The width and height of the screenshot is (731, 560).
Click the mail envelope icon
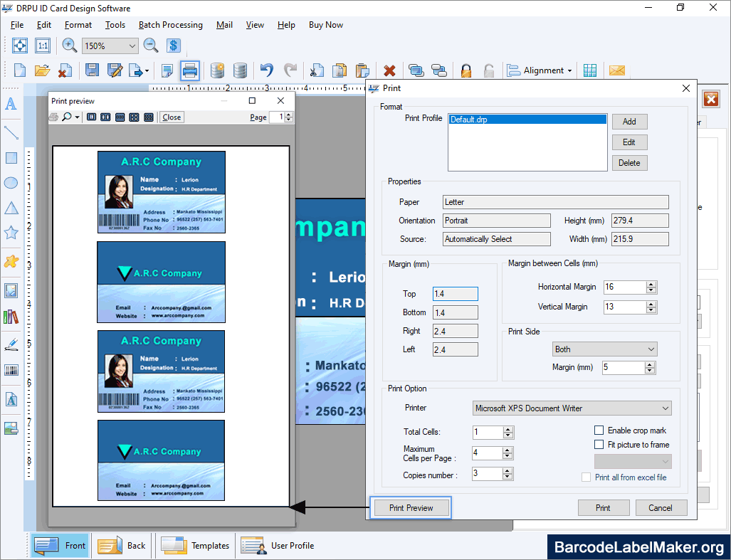(617, 70)
